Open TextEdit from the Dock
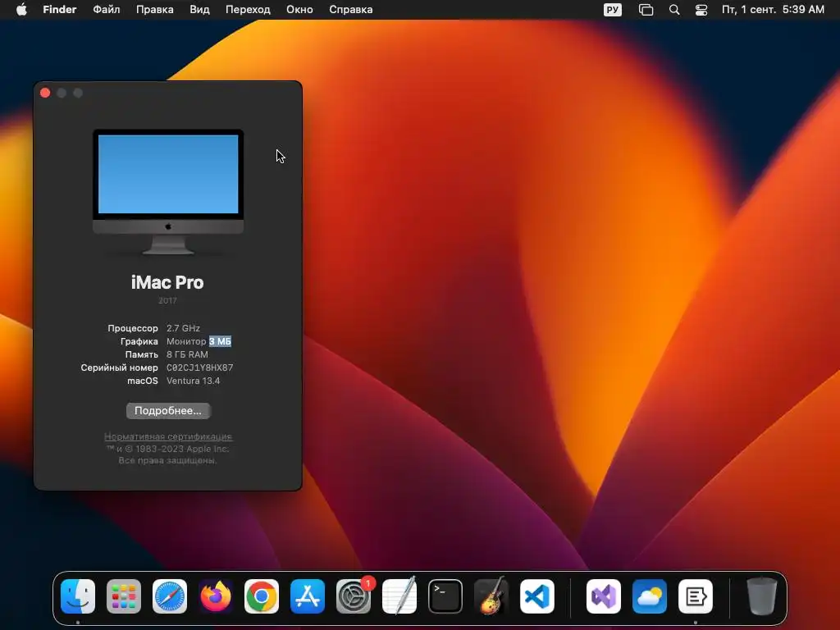840x630 pixels. coord(399,596)
